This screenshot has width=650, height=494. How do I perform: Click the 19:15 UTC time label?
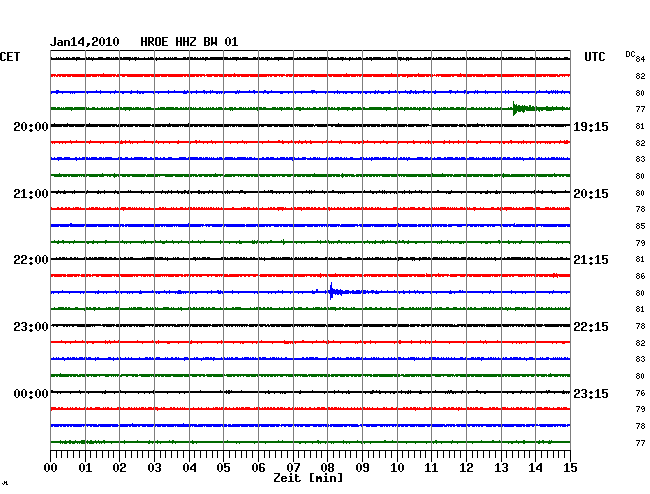point(591,127)
